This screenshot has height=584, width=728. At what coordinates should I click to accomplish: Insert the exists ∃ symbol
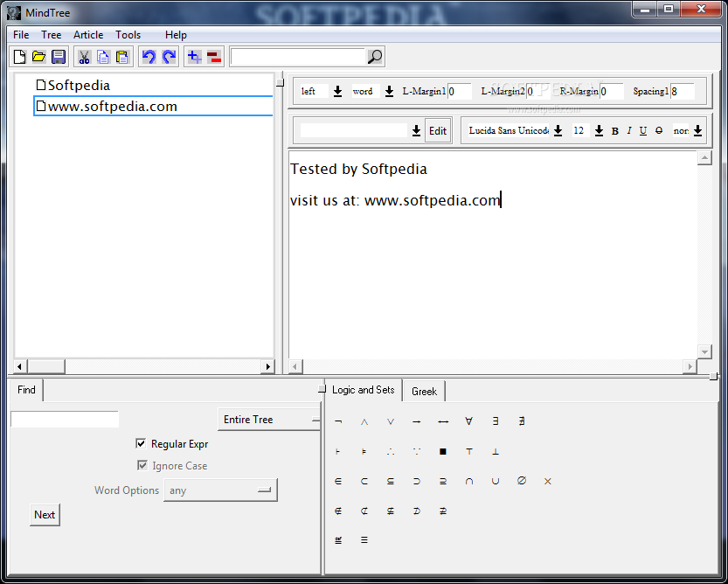(x=496, y=421)
